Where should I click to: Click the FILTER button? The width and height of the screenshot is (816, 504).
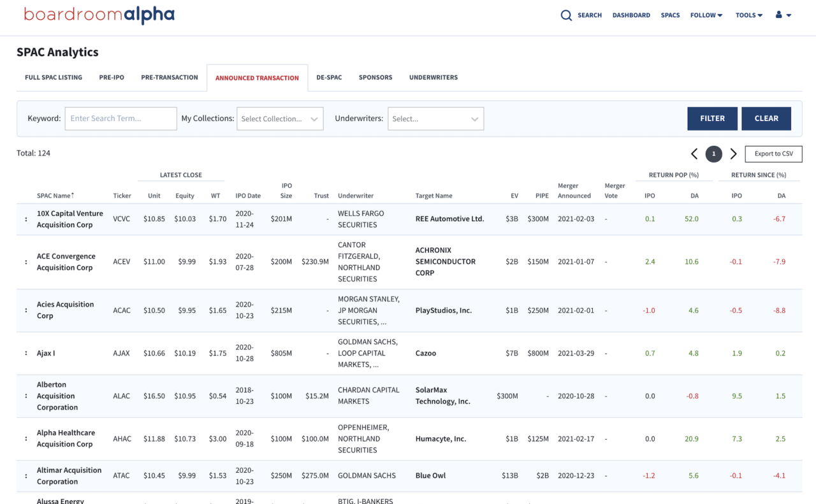point(712,118)
